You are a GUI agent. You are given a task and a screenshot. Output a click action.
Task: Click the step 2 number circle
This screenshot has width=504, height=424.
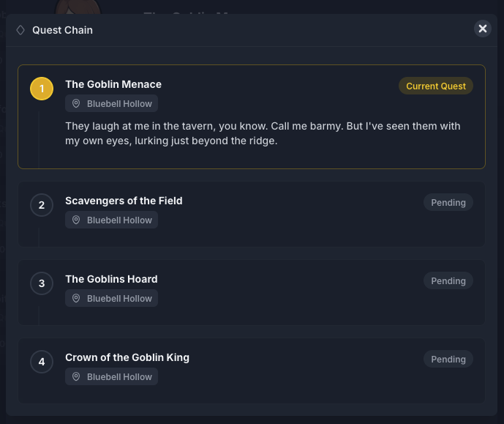click(42, 205)
